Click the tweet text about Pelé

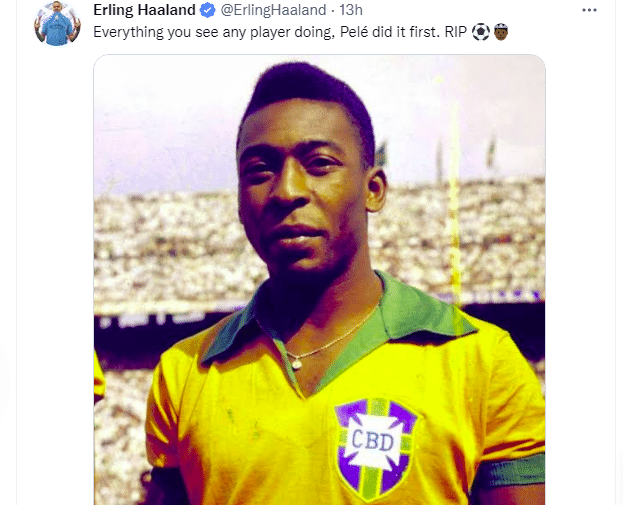(280, 32)
